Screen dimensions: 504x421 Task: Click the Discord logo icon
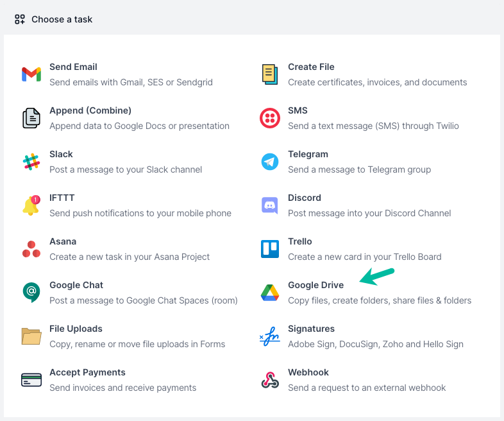270,205
